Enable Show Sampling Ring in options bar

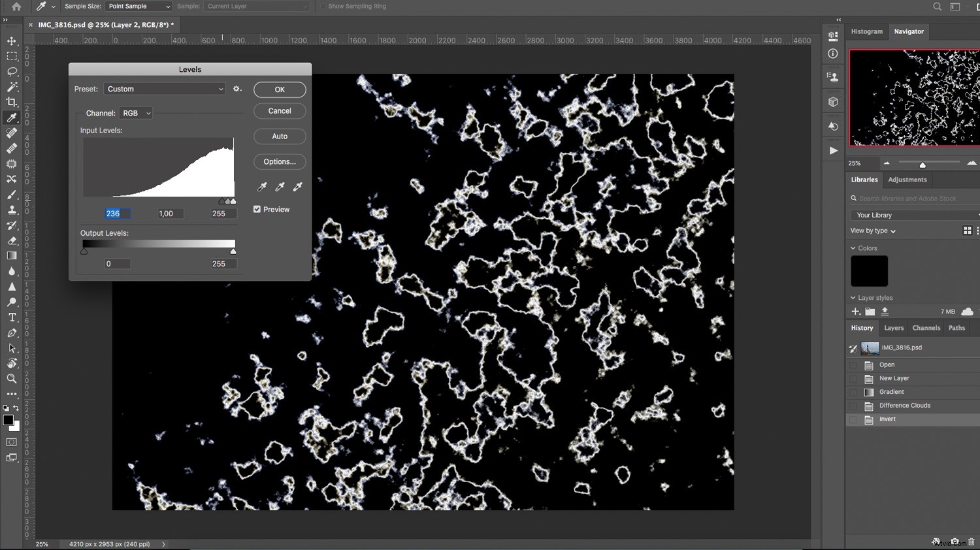point(321,6)
